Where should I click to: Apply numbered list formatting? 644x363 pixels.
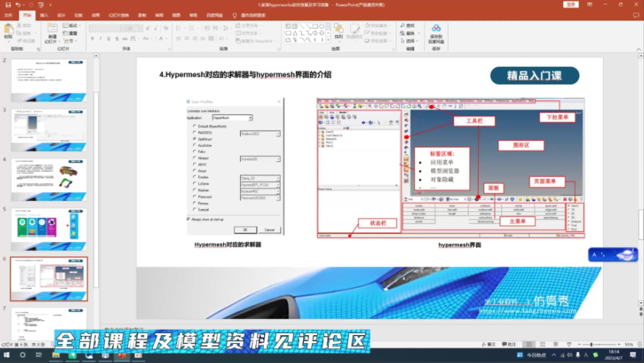pos(192,28)
